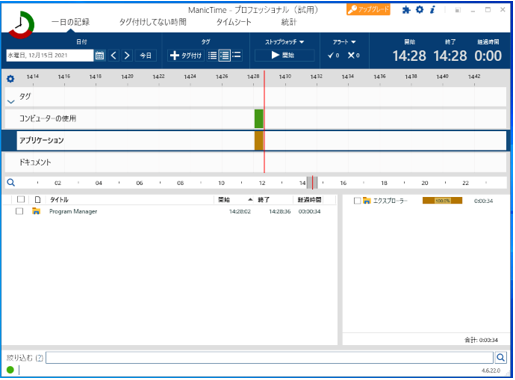Click the green tracking status indicator
The width and height of the screenshot is (515, 380).
[x=10, y=370]
